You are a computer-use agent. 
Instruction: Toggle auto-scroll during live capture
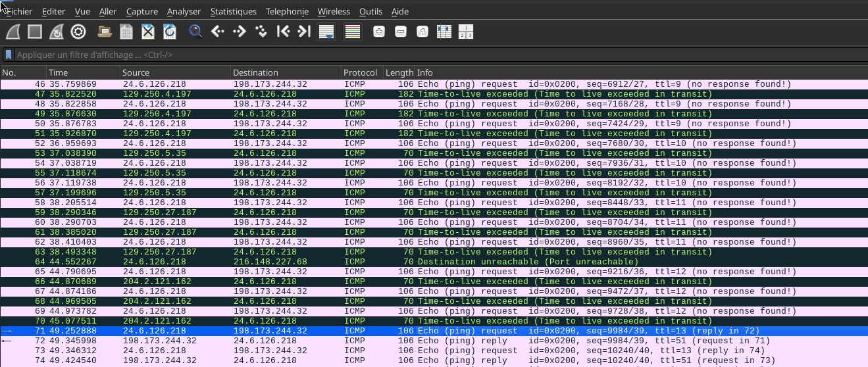coord(326,31)
